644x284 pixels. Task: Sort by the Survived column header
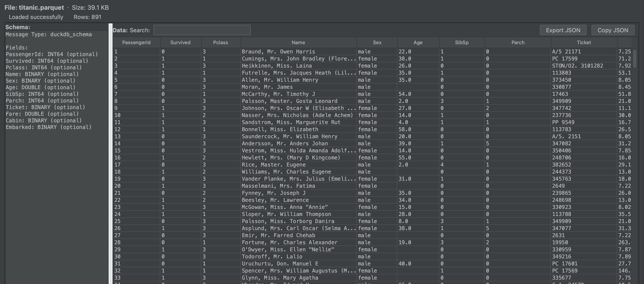(180, 42)
